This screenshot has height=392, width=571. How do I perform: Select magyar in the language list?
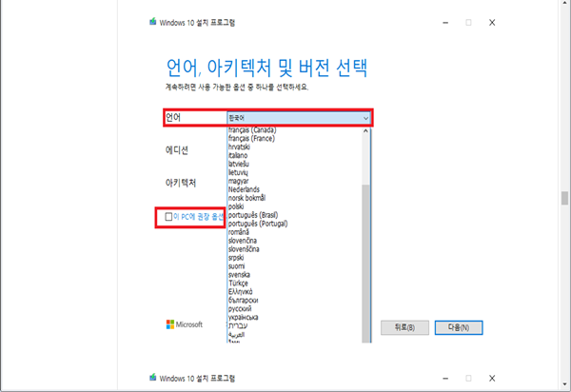[238, 181]
